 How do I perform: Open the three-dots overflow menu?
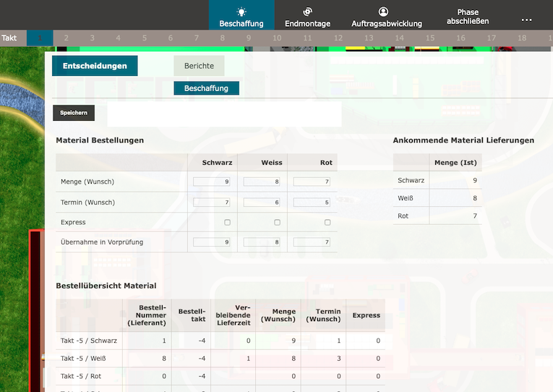526,20
